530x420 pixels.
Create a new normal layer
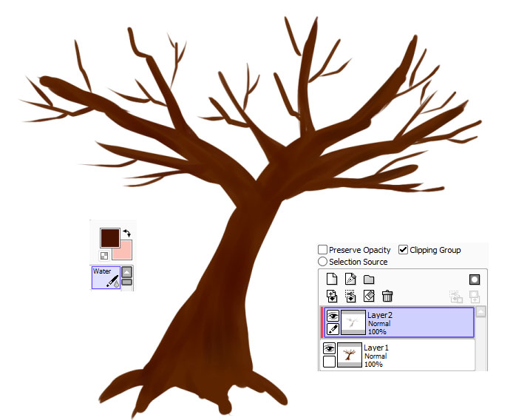[331, 280]
